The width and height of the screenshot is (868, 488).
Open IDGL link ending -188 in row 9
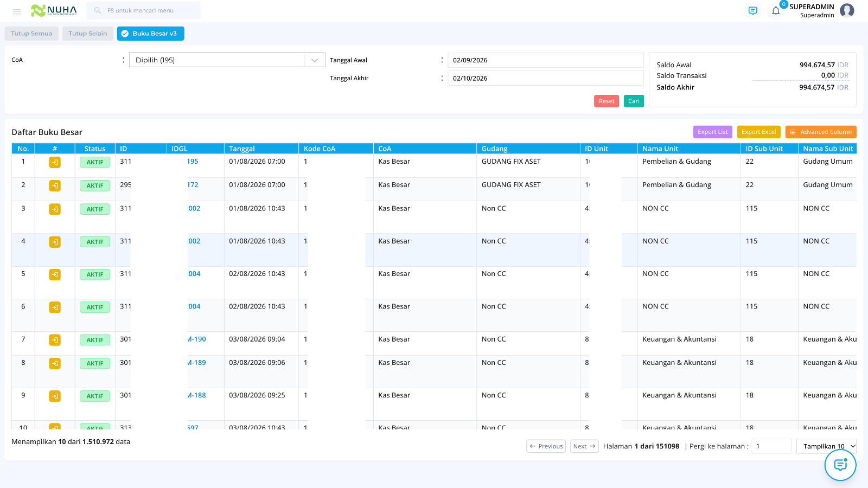tap(196, 396)
